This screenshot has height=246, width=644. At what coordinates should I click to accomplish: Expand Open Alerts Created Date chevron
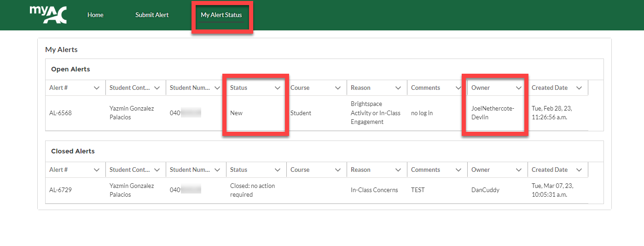point(579,88)
